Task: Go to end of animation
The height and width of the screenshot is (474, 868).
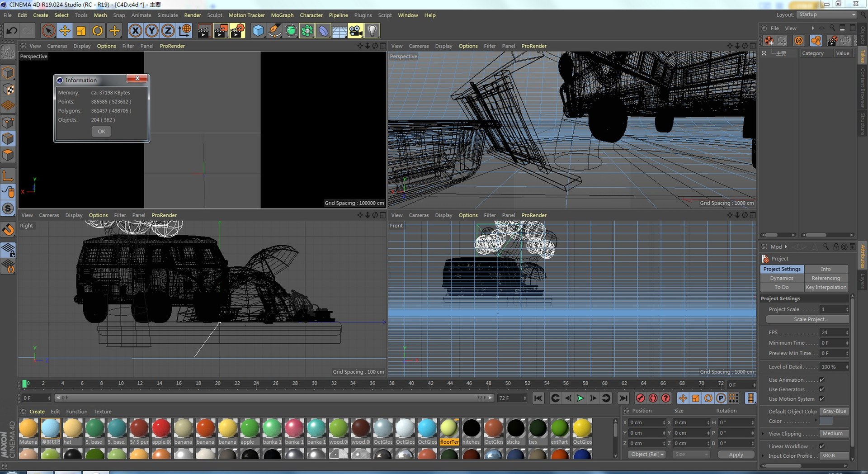Action: click(623, 398)
